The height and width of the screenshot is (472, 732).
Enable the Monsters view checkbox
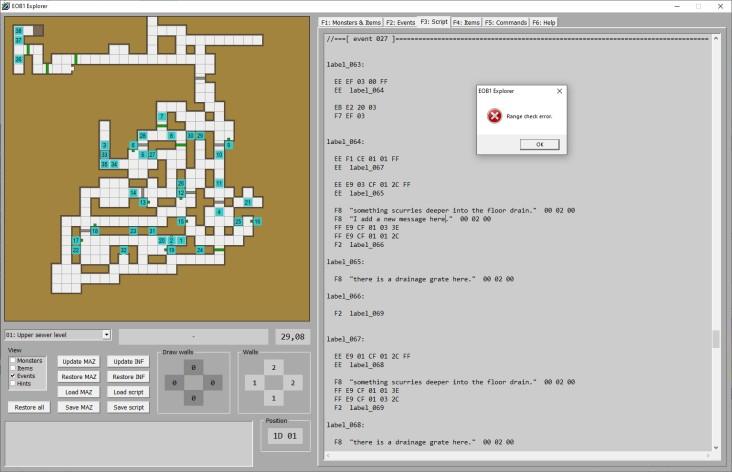point(13,360)
